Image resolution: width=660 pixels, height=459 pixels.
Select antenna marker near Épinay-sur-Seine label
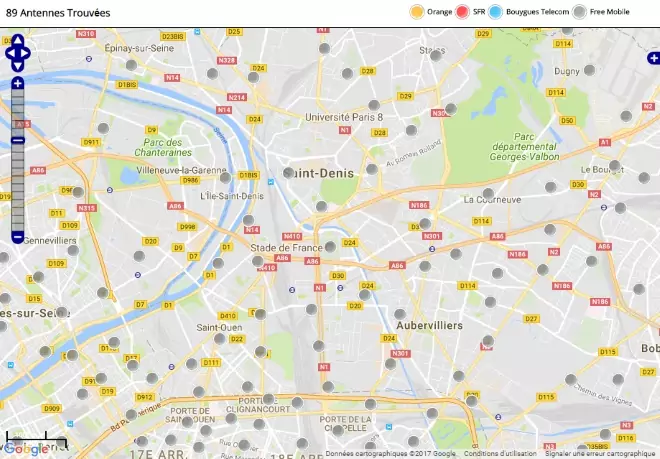point(131,65)
